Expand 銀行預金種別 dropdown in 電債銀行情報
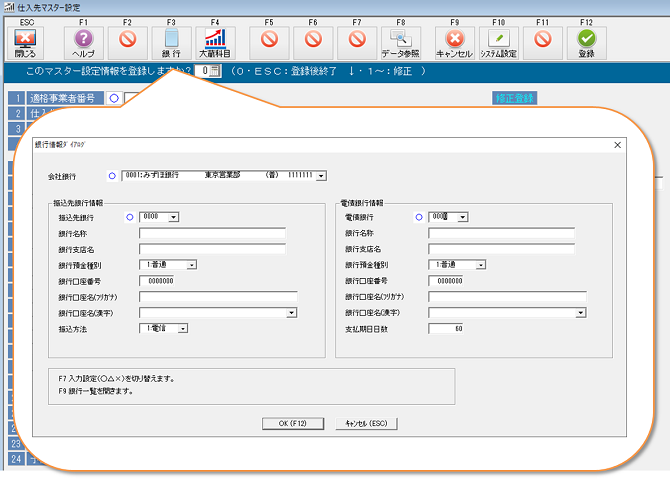The height and width of the screenshot is (479, 670). [x=481, y=265]
